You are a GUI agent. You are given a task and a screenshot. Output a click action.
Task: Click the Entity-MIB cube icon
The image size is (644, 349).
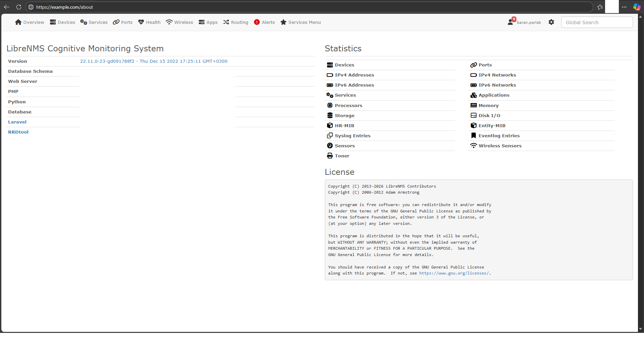[474, 126]
